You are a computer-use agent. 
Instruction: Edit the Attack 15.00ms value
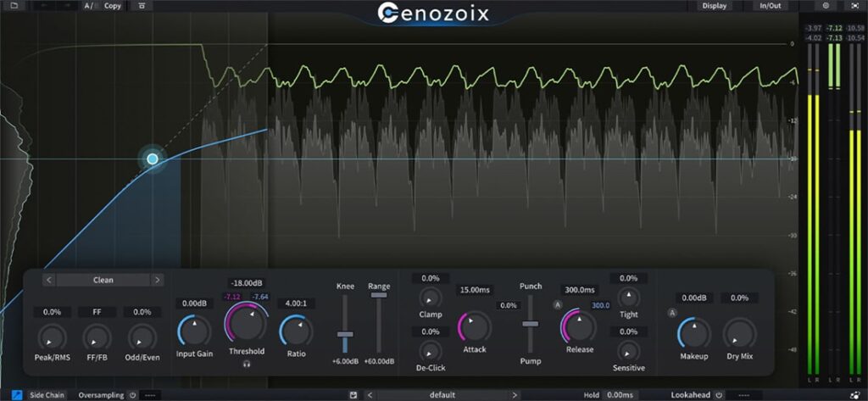[x=475, y=290]
